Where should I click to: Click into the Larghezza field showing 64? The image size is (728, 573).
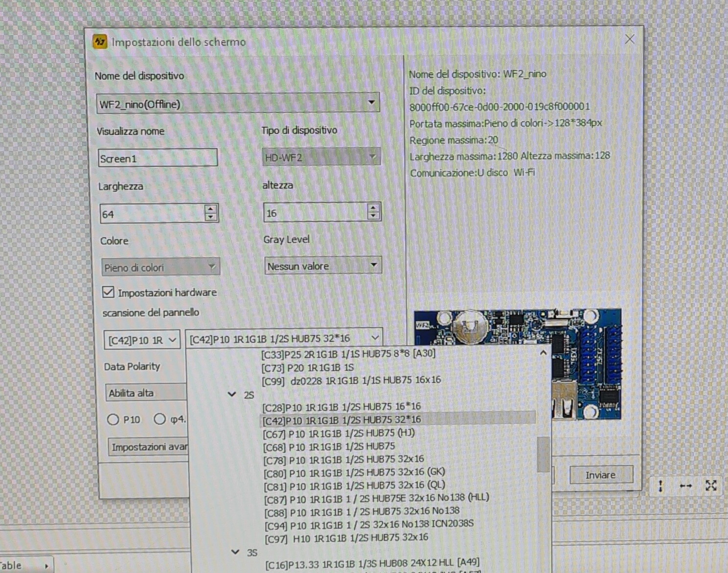point(152,214)
